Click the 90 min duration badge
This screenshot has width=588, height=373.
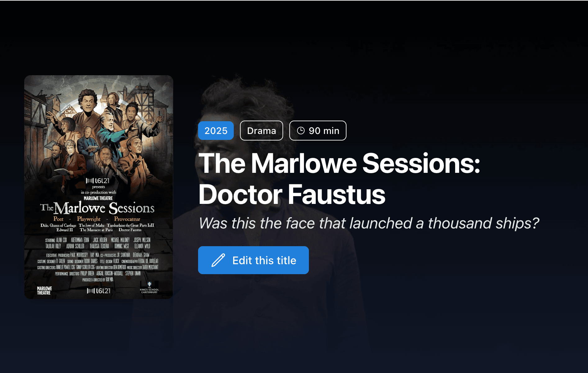[318, 131]
